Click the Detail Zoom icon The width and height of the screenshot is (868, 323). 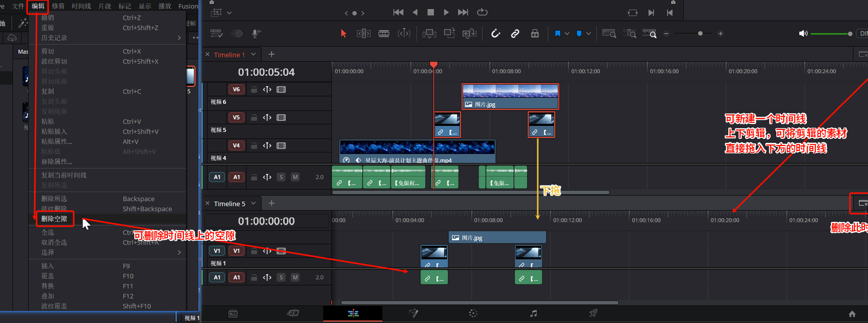[629, 34]
